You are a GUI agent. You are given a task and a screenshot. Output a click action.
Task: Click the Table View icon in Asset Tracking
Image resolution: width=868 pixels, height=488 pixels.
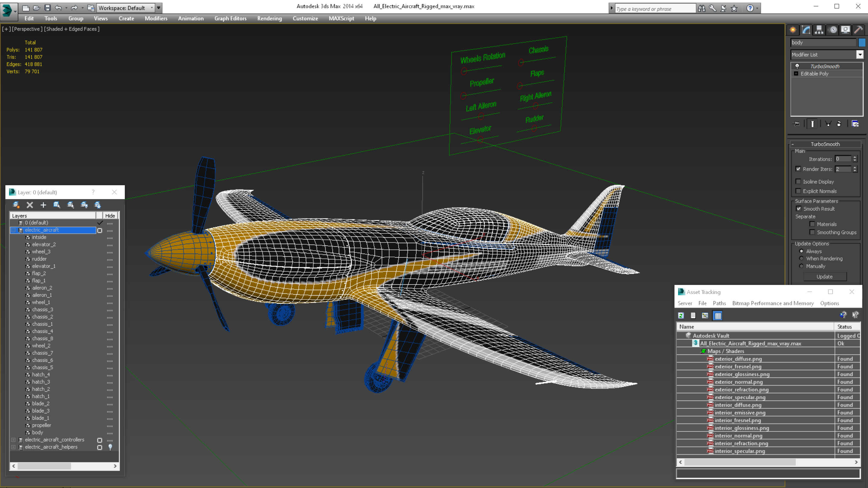coord(718,316)
